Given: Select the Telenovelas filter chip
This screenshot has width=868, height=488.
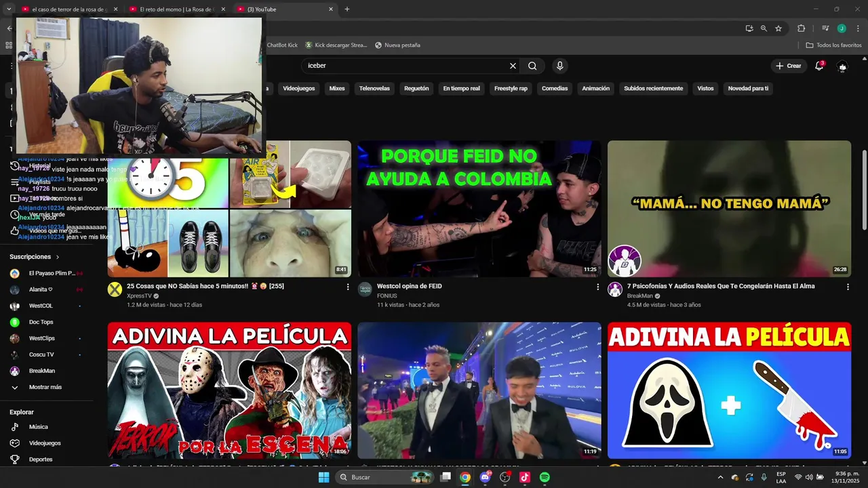Looking at the screenshot, I should tap(374, 88).
